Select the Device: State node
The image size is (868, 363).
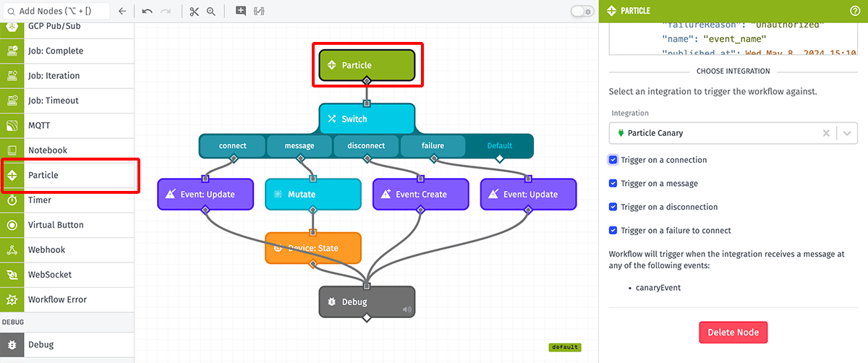pyautogui.click(x=312, y=248)
